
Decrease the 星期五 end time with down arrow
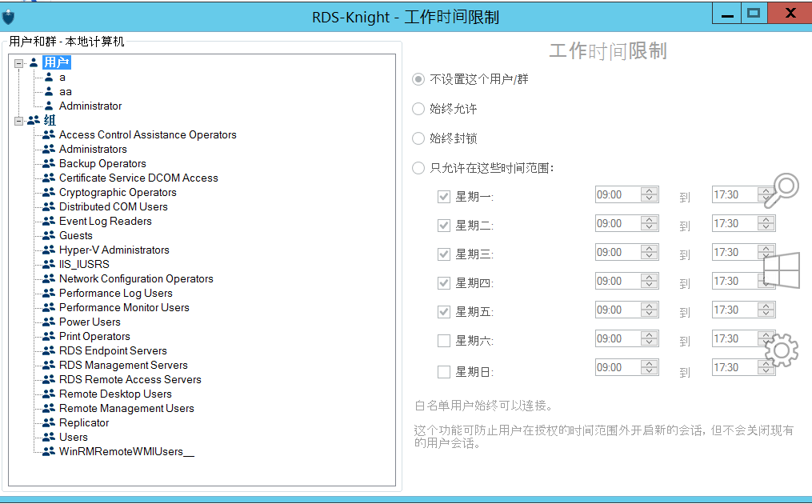click(766, 314)
